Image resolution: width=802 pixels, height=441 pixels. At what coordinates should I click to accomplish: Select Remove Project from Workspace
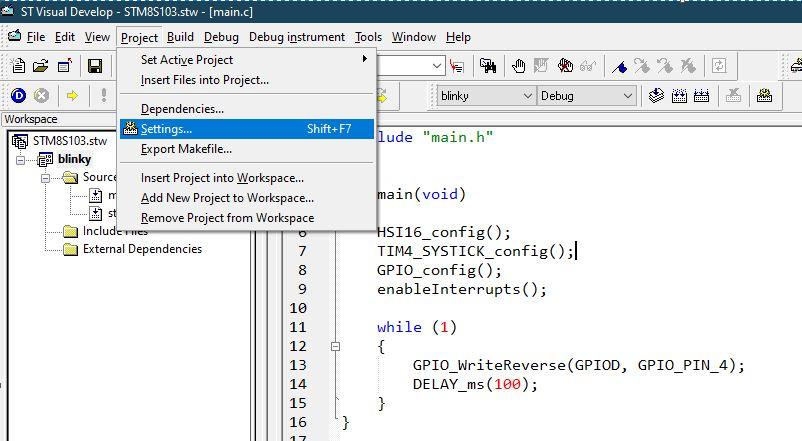[x=247, y=218]
